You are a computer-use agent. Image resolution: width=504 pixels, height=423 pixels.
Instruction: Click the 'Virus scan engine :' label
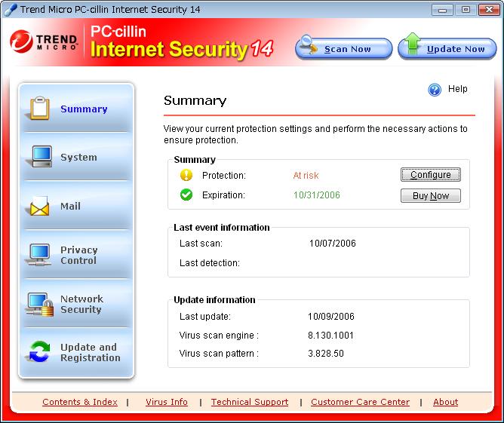click(x=219, y=336)
